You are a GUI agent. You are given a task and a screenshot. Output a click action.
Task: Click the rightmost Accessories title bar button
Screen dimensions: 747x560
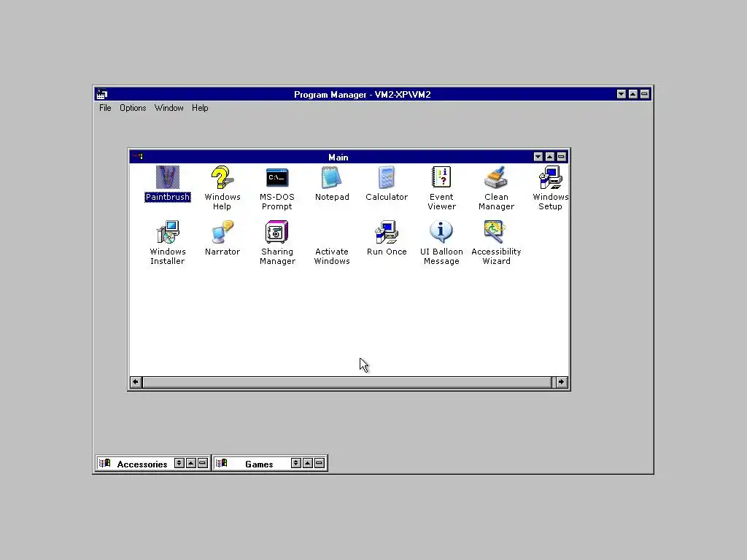[203, 463]
